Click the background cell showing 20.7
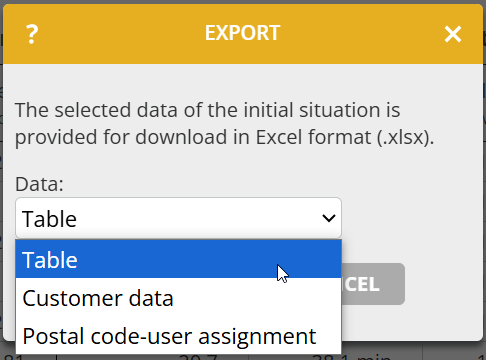This screenshot has height=360, width=486. pos(198,357)
